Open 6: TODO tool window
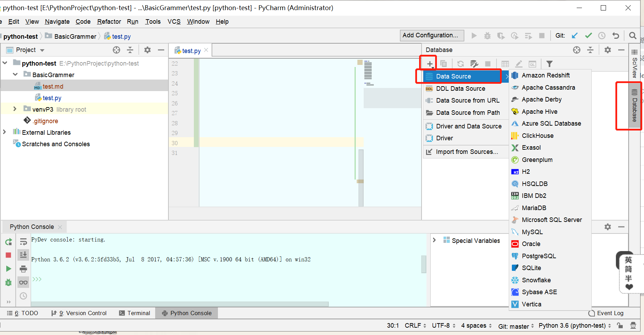The height and width of the screenshot is (335, 644). 23,313
